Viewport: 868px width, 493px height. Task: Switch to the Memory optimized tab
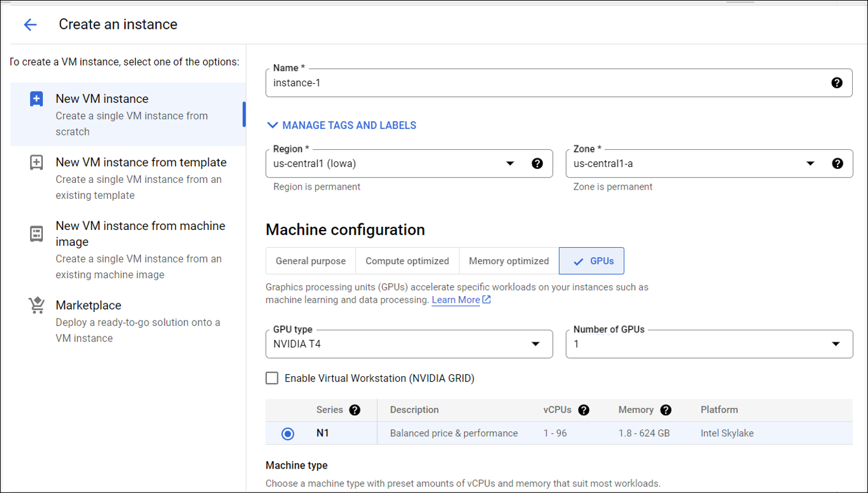pyautogui.click(x=509, y=261)
